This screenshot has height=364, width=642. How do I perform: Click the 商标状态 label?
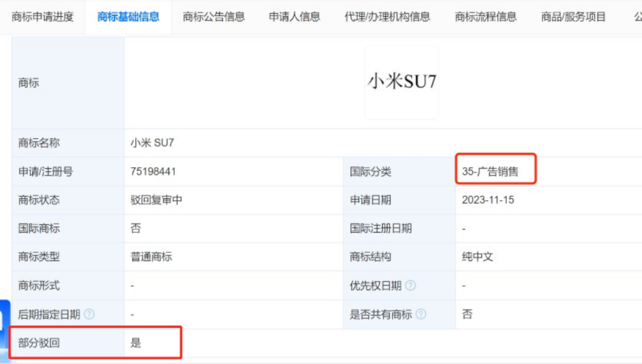click(39, 200)
